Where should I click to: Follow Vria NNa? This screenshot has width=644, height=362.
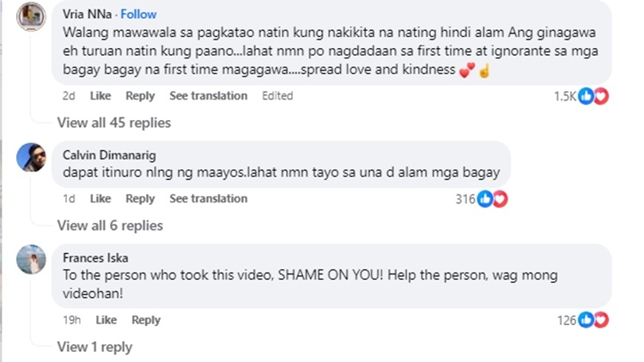click(138, 15)
